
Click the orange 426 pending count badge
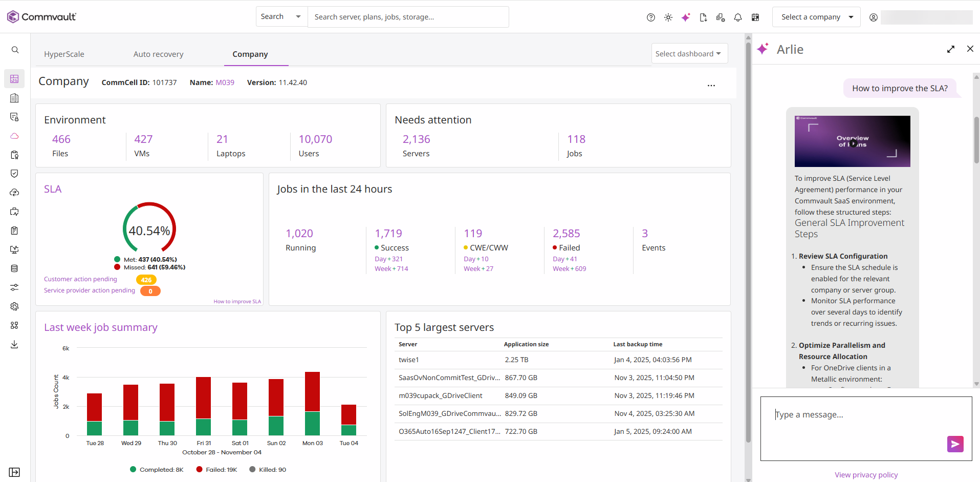(146, 280)
